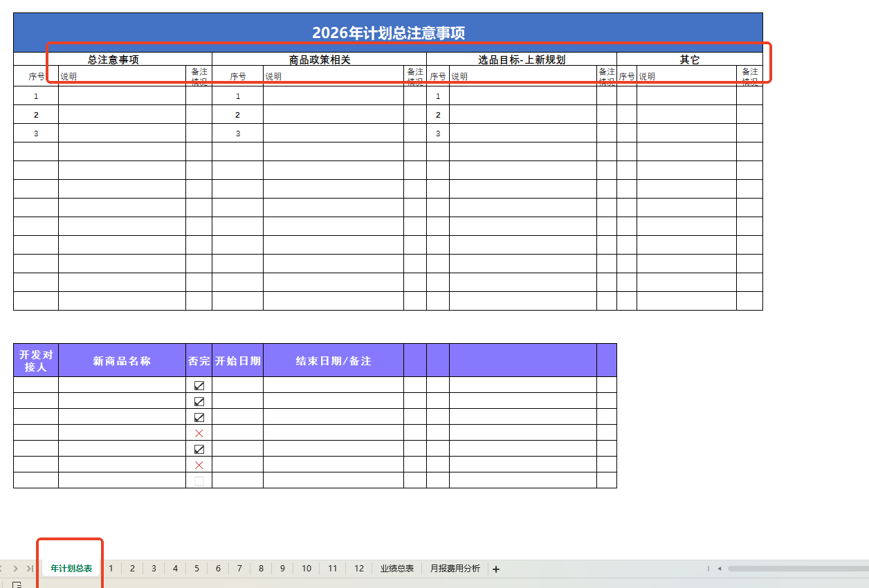Tick the empty checkbox in the last table row

coord(199,481)
